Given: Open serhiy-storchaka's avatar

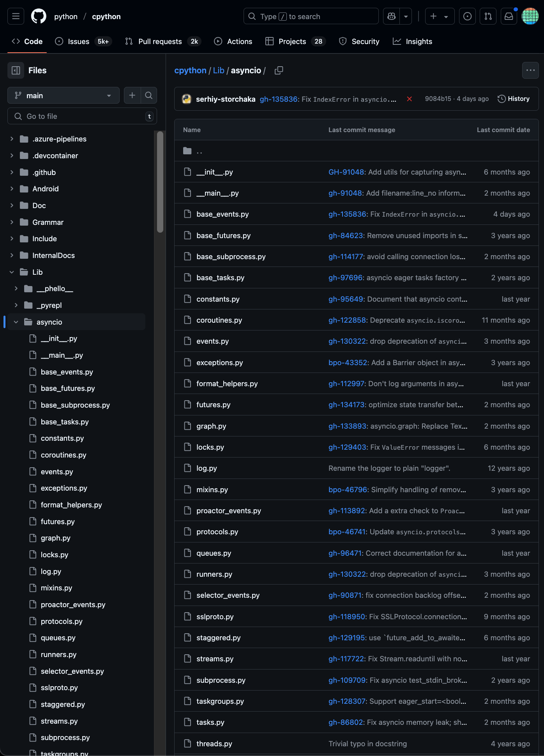Looking at the screenshot, I should pos(187,99).
